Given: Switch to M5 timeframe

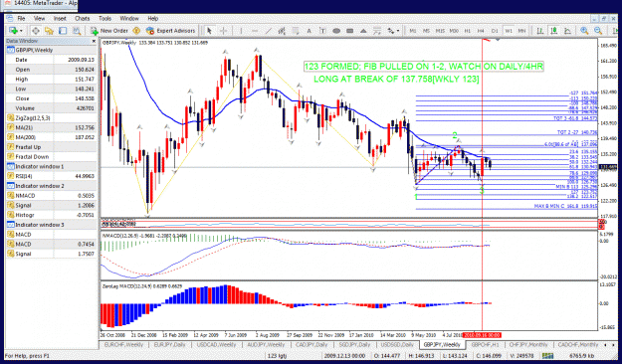Looking at the screenshot, I should pyautogui.click(x=426, y=31).
